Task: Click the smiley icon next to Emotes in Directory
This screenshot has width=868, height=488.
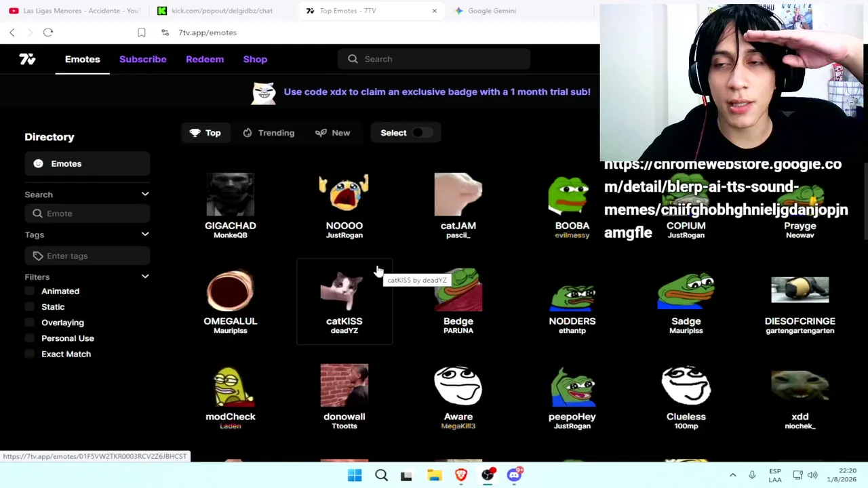Action: [x=38, y=163]
